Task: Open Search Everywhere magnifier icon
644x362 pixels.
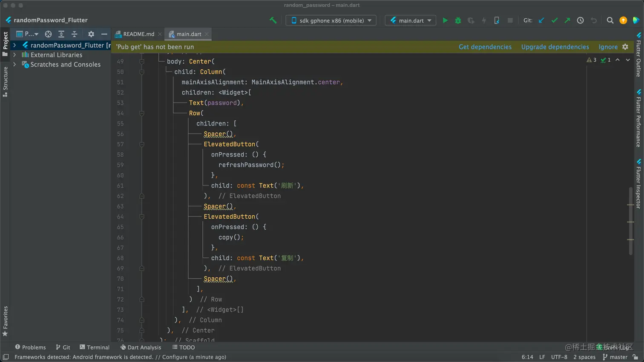Action: [x=610, y=20]
